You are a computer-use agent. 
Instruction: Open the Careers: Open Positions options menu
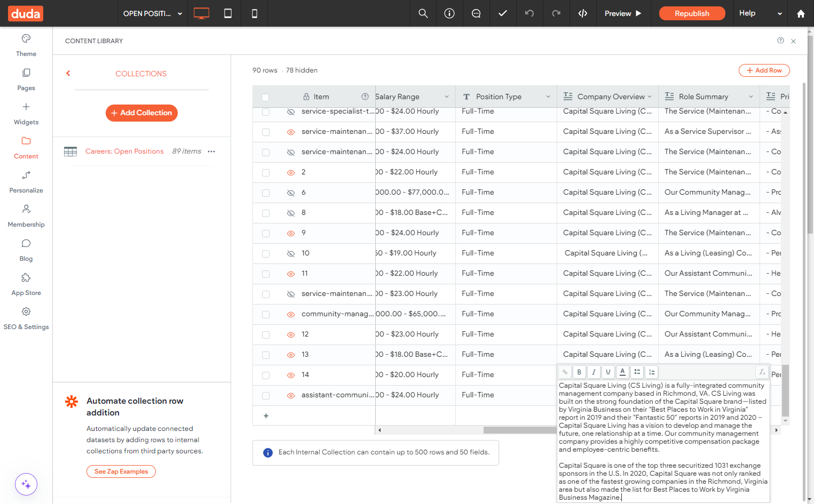211,151
